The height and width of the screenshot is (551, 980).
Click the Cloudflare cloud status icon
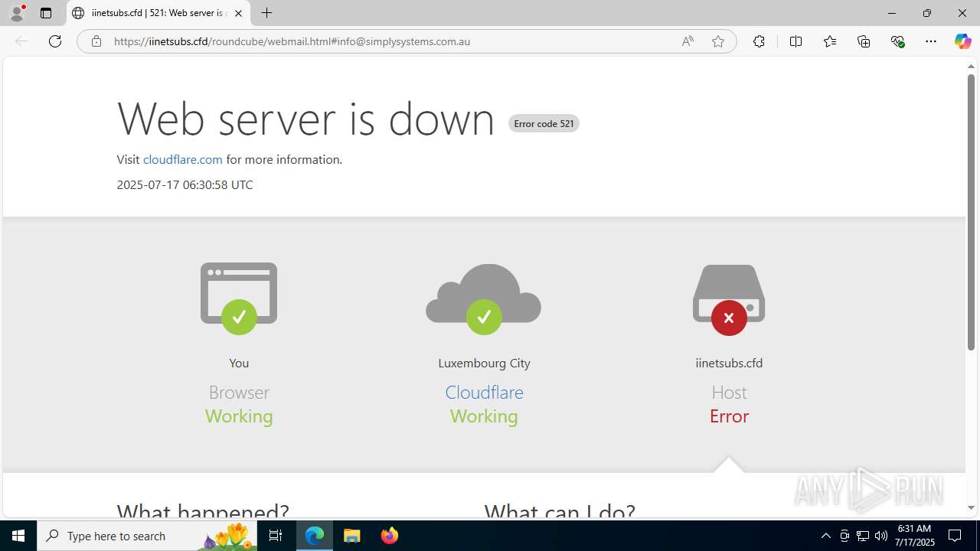pyautogui.click(x=484, y=298)
